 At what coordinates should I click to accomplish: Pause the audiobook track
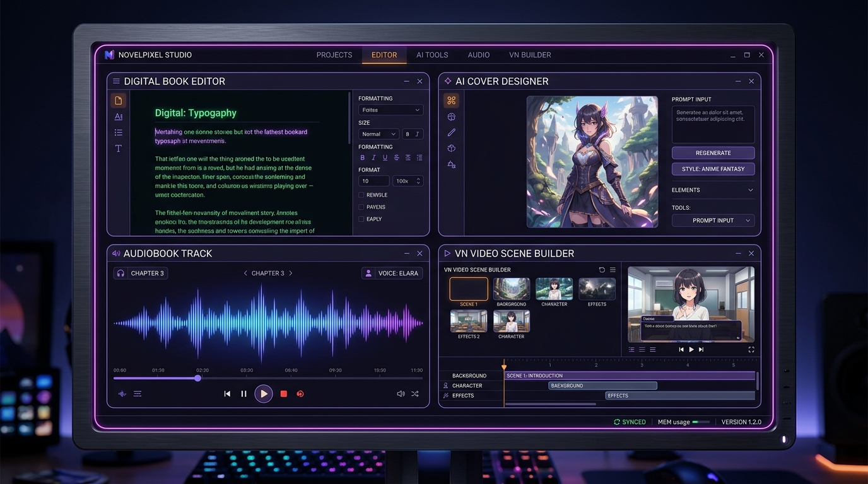click(x=243, y=394)
